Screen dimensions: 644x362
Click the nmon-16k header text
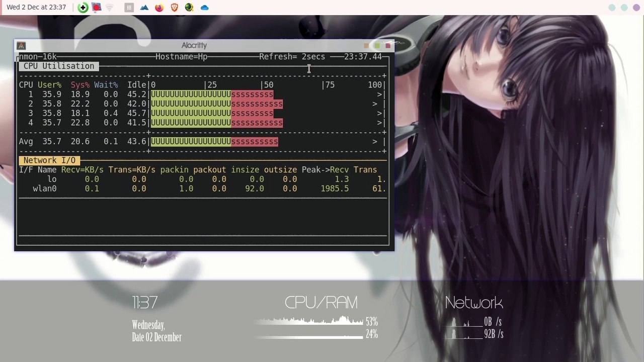(38, 57)
